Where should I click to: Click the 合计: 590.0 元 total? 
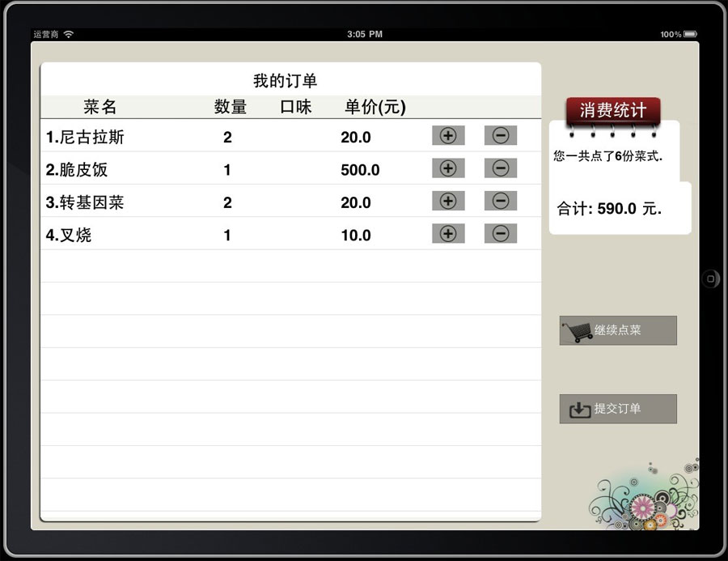point(609,209)
